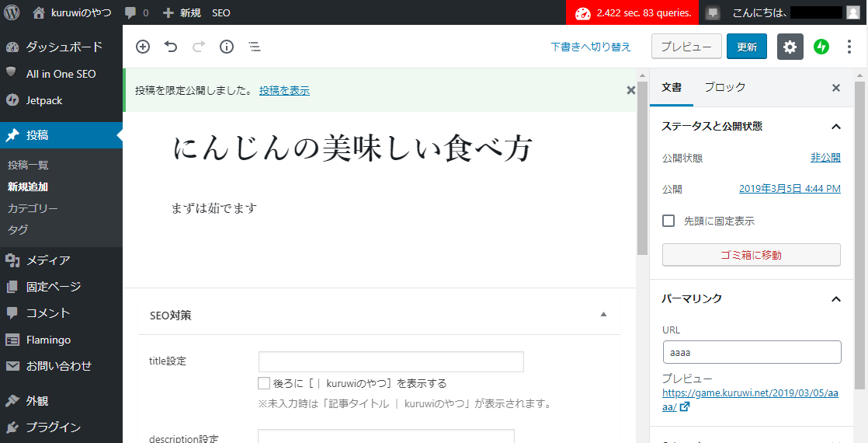This screenshot has width=868, height=443.
Task: Close the settings sidebar X
Action: coord(836,88)
